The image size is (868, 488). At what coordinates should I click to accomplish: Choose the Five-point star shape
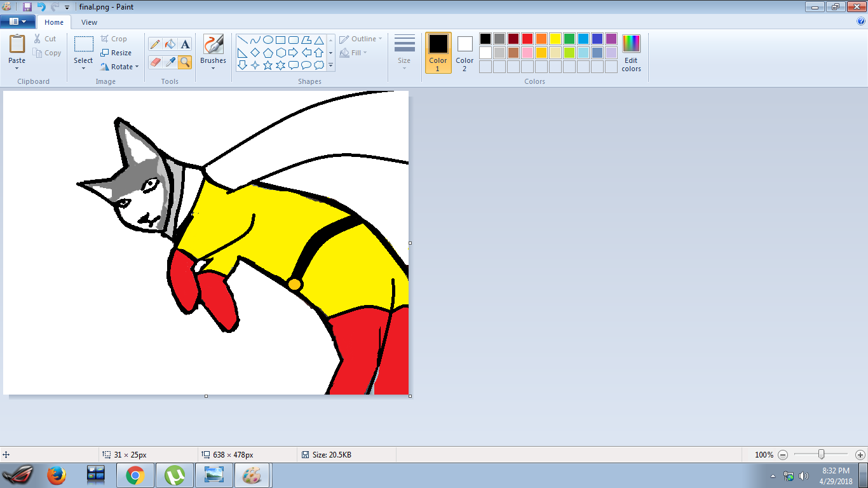click(x=268, y=65)
